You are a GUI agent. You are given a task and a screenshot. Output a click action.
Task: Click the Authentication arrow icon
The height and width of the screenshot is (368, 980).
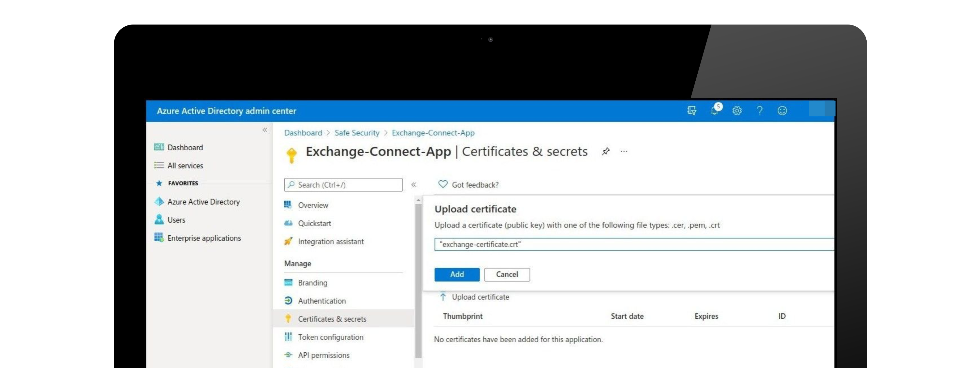point(288,301)
